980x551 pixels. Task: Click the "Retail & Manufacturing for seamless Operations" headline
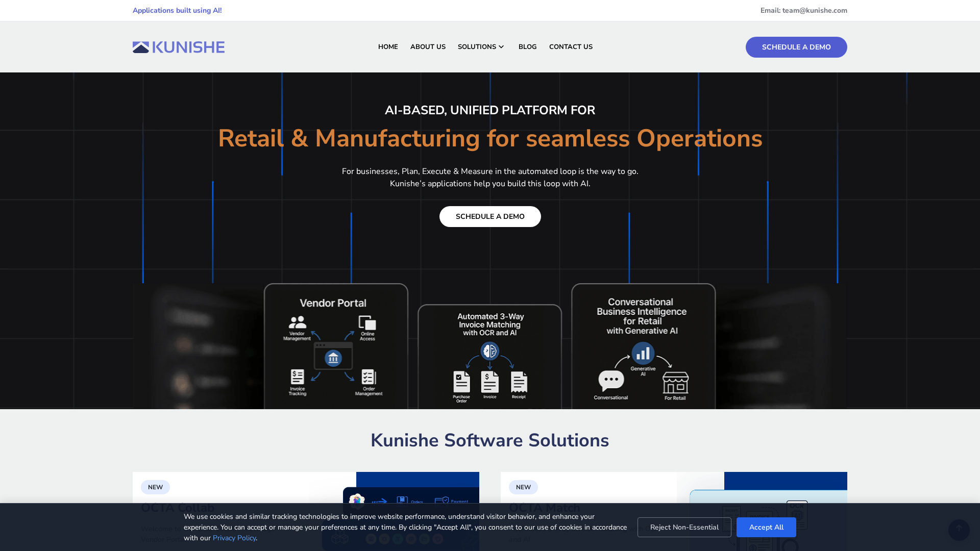pyautogui.click(x=490, y=138)
